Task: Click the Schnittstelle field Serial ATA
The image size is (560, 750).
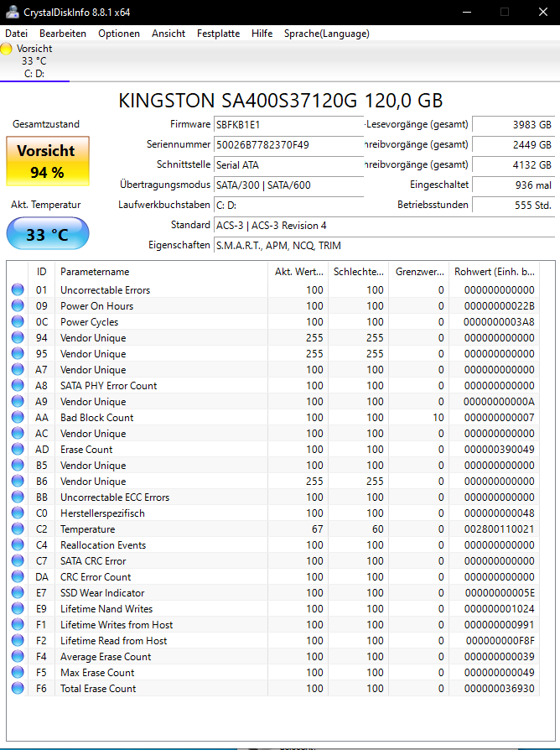Action: click(288, 165)
